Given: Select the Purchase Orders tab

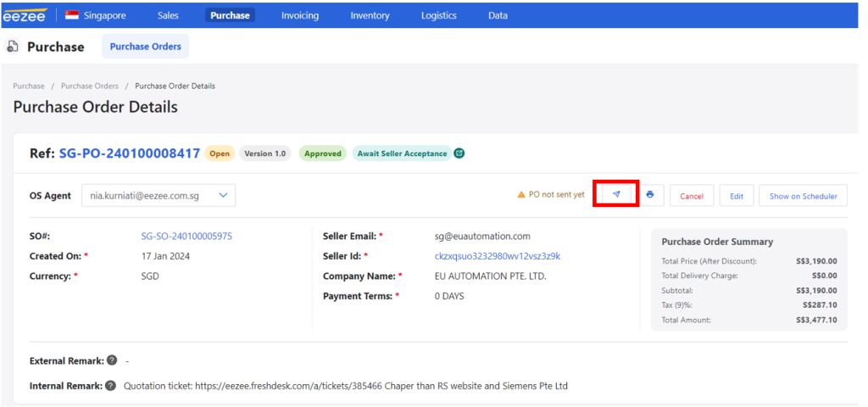Looking at the screenshot, I should (146, 47).
